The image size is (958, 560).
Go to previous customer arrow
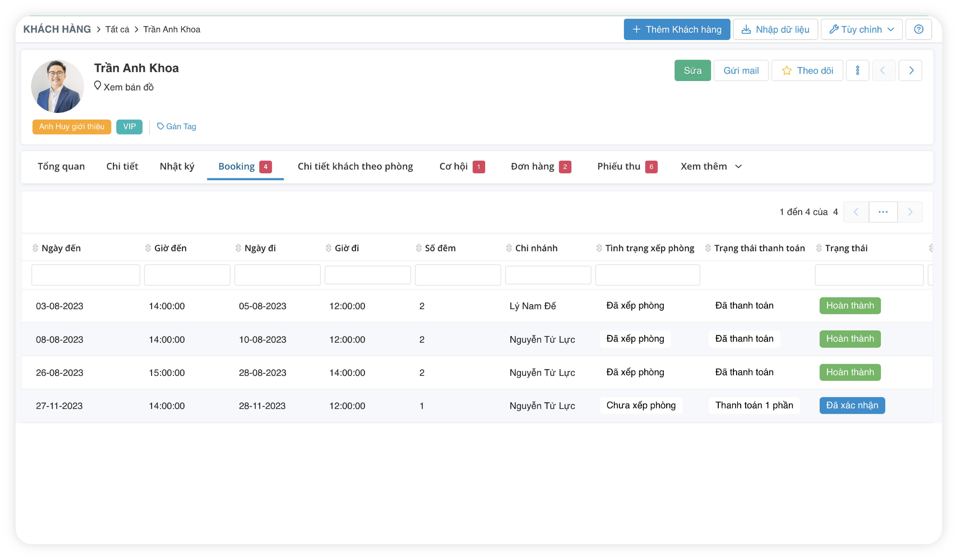click(883, 70)
